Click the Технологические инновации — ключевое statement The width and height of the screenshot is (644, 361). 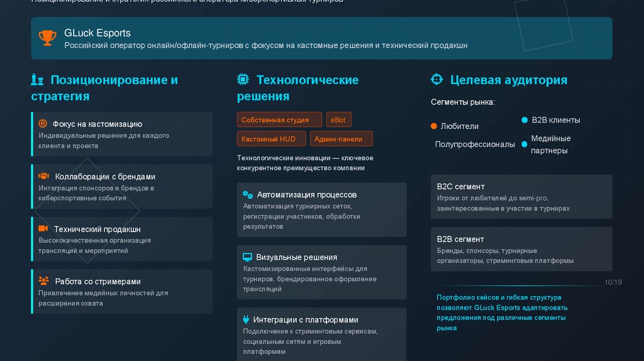[x=305, y=163]
